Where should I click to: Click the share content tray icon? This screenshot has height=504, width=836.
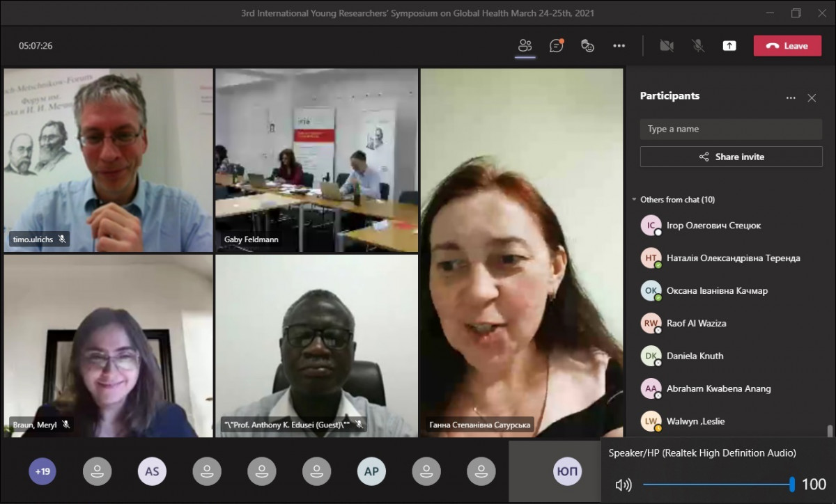pos(729,46)
